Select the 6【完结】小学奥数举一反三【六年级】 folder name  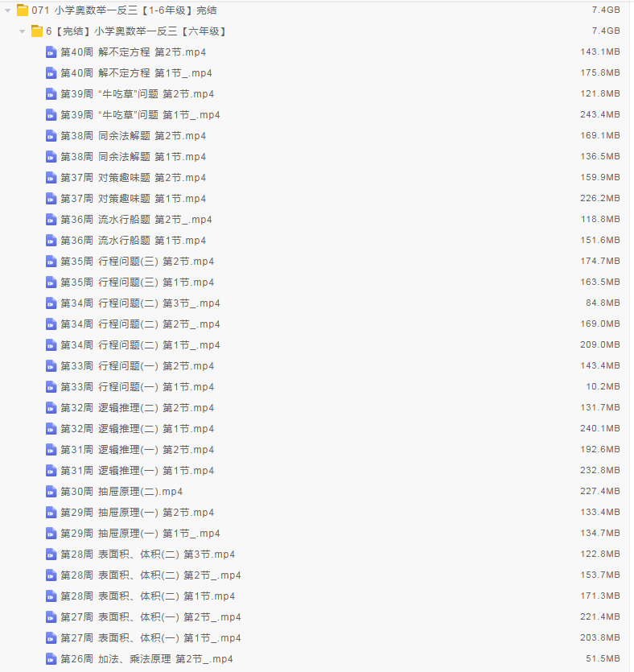coord(135,31)
